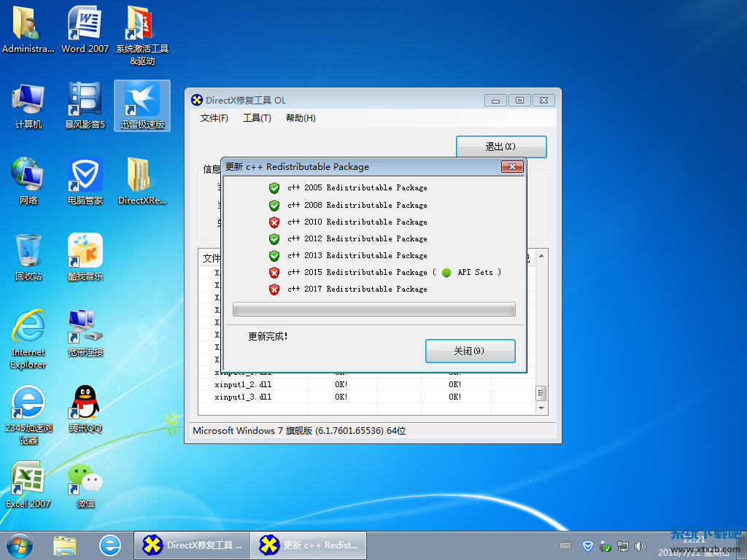This screenshot has height=560, width=747.
Task: Click the c++ 2005 Redistributable Package label
Action: point(357,188)
